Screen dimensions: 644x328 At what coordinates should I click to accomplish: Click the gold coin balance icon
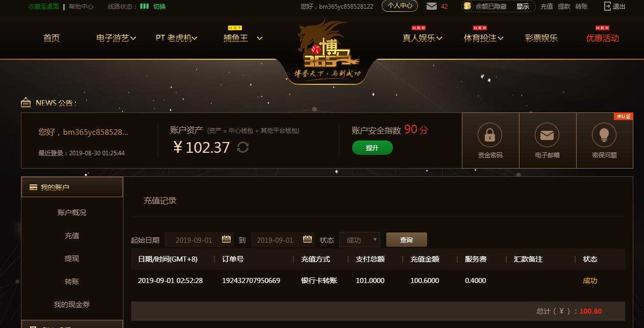pyautogui.click(x=467, y=6)
